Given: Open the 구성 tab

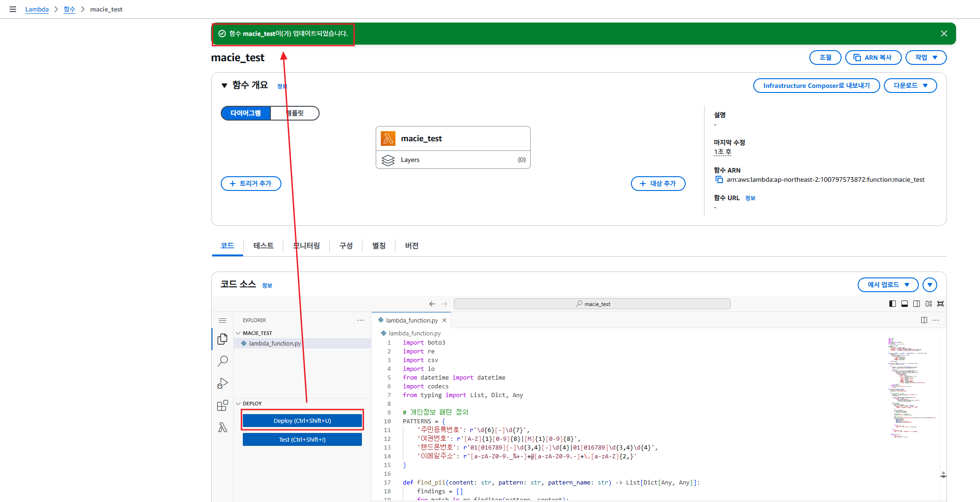Looking at the screenshot, I should 346,246.
